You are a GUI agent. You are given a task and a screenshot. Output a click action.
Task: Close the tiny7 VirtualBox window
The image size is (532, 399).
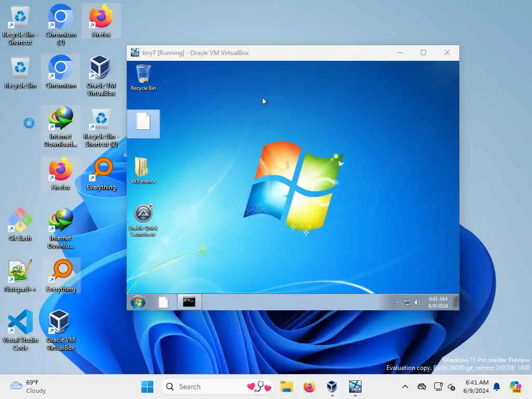click(447, 52)
